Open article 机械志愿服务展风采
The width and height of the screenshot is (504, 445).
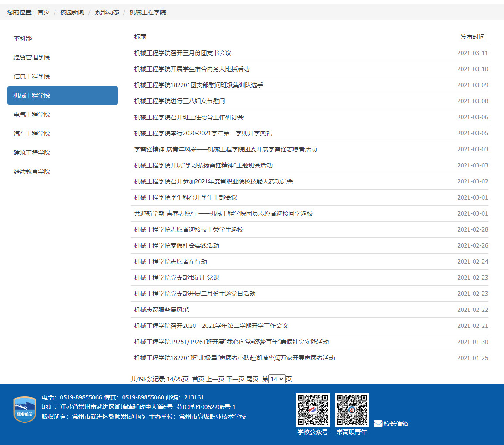pos(161,310)
